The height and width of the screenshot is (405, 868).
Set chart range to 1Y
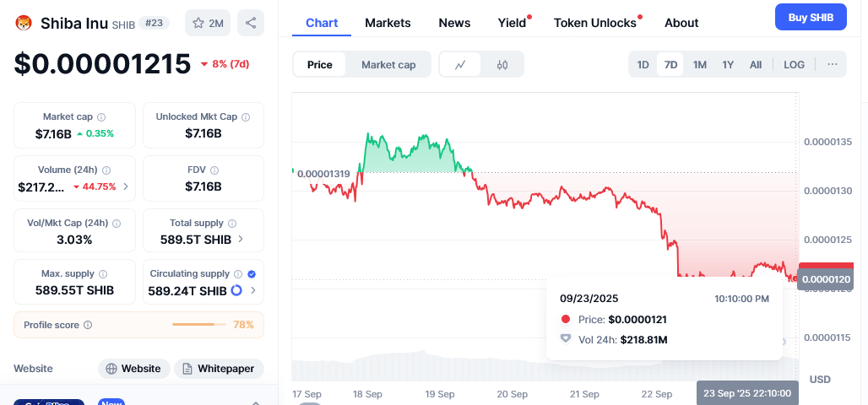click(x=728, y=65)
